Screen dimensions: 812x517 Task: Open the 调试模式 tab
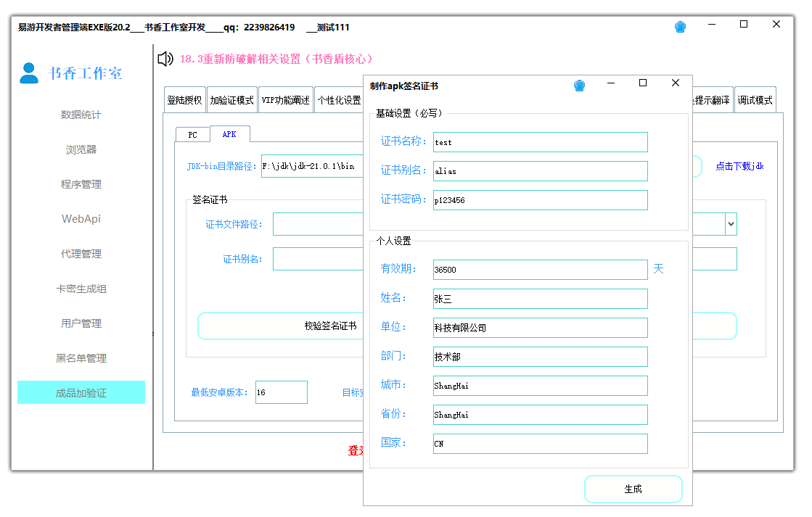coord(756,99)
